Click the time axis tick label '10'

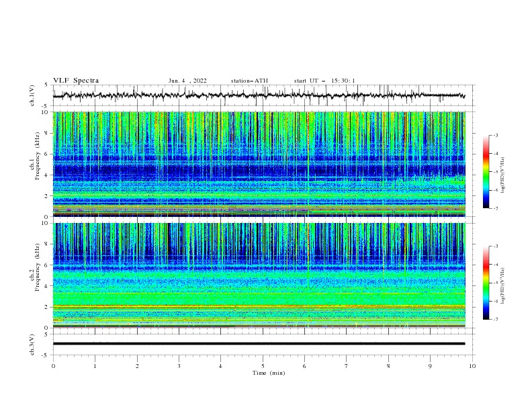(x=472, y=366)
